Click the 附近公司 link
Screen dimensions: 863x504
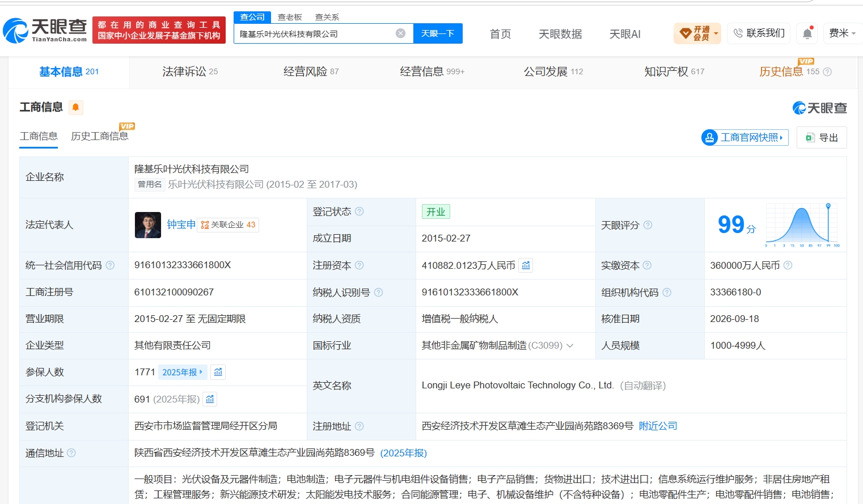pyautogui.click(x=658, y=426)
